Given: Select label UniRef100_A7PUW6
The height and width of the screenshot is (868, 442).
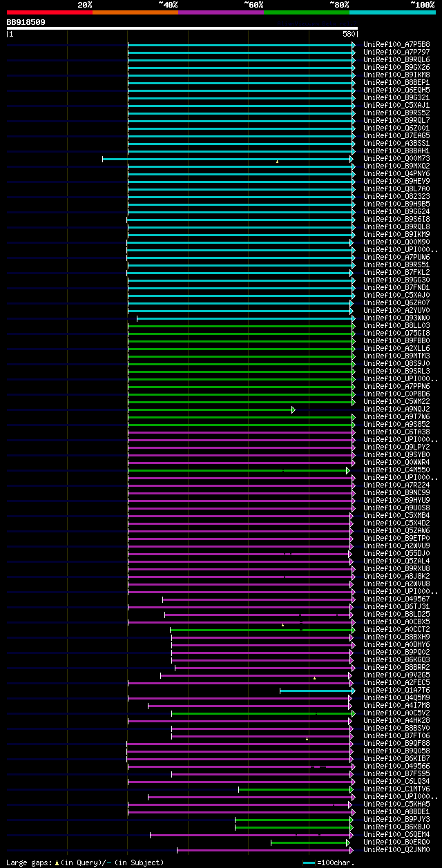Looking at the screenshot, I should pos(396,257).
